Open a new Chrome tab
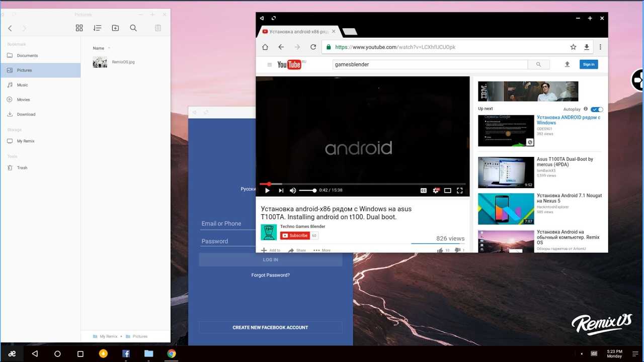 (349, 32)
